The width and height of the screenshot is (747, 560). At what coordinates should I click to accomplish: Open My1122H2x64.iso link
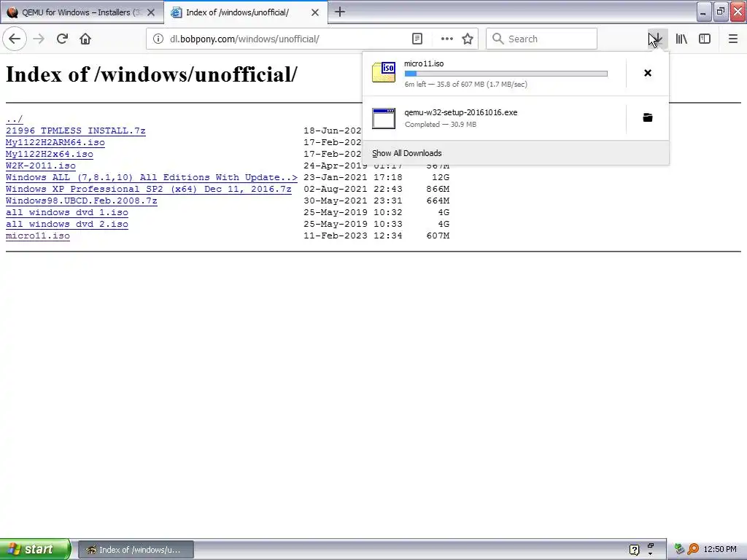click(50, 155)
